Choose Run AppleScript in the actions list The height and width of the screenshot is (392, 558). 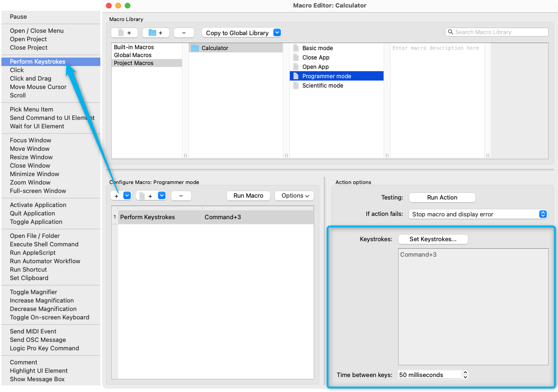tap(33, 253)
